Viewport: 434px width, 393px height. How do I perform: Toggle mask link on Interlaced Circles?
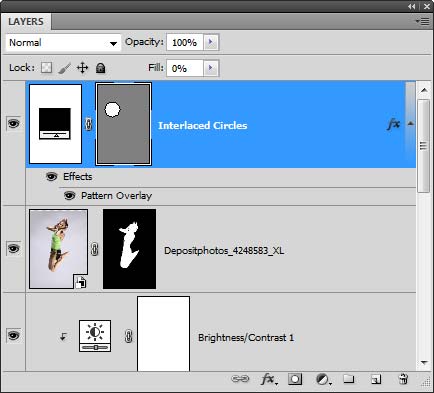click(88, 124)
